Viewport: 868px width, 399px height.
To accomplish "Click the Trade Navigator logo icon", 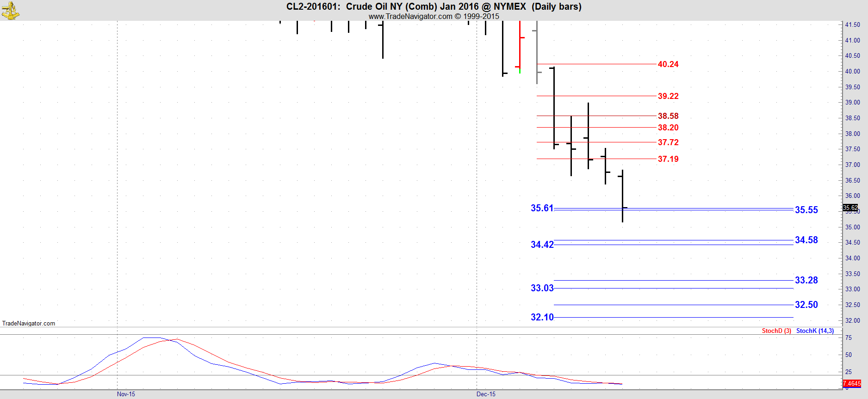I will click(10, 10).
